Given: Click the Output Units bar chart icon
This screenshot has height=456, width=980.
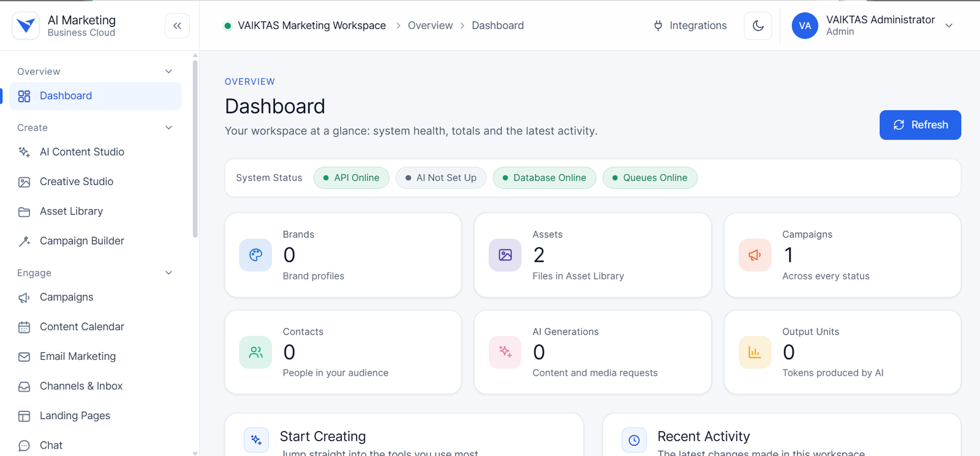Looking at the screenshot, I should pos(755,352).
